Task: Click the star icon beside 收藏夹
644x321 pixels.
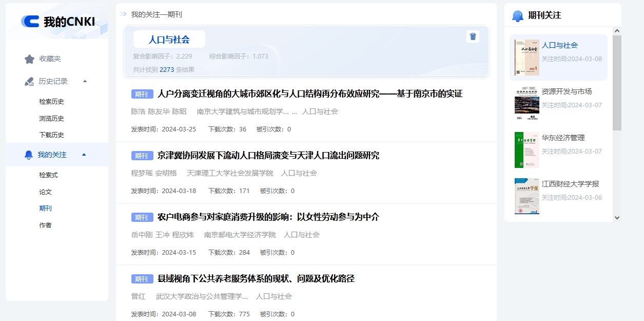Action: click(29, 59)
